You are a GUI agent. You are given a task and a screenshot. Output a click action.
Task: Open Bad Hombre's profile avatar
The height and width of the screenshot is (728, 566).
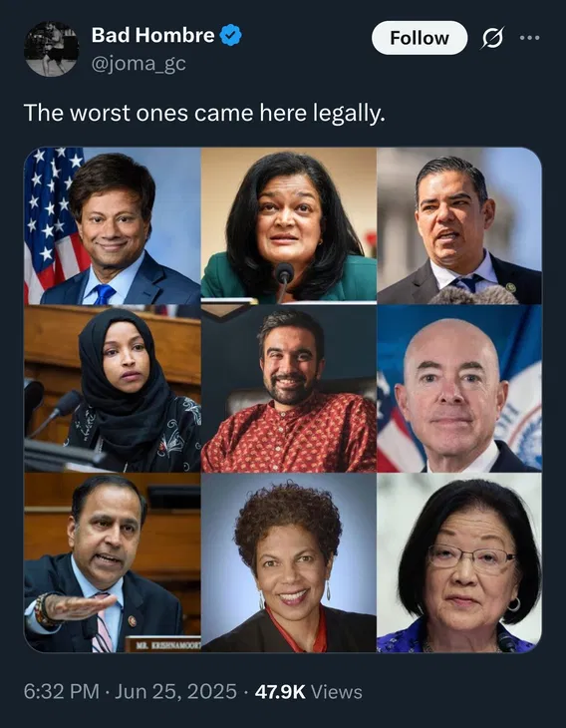[52, 49]
